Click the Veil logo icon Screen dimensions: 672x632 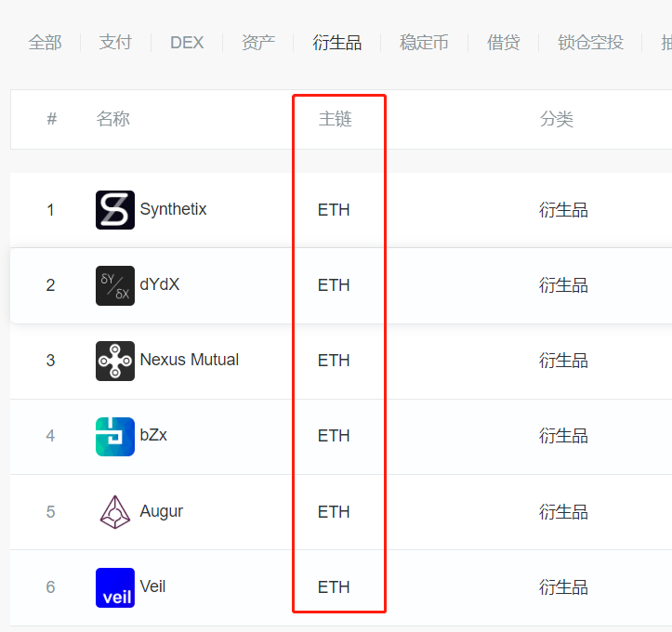(x=115, y=587)
